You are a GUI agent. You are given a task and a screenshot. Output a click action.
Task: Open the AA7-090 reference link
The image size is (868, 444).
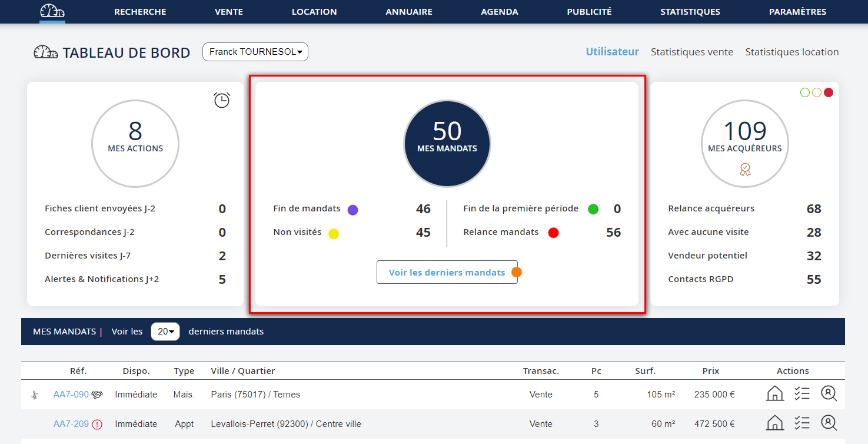tap(71, 395)
